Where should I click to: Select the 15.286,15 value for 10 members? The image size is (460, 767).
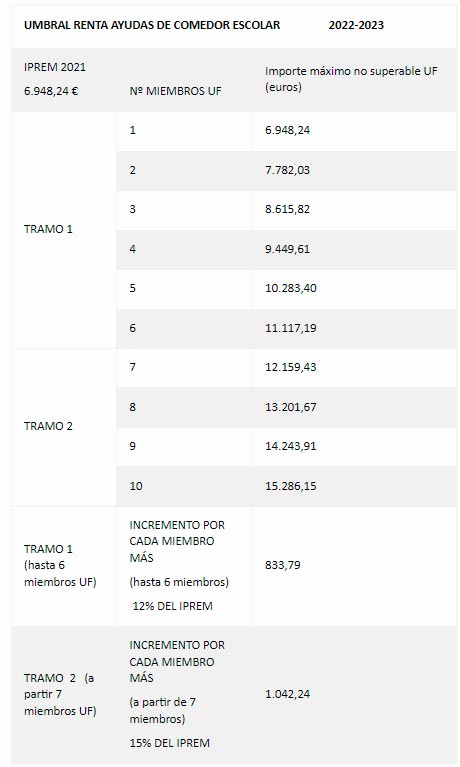click(x=291, y=486)
